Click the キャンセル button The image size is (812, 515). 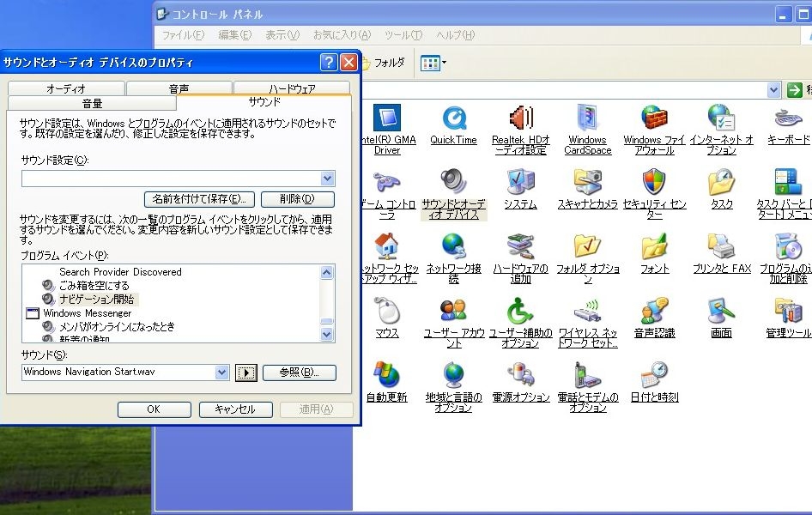(x=236, y=409)
